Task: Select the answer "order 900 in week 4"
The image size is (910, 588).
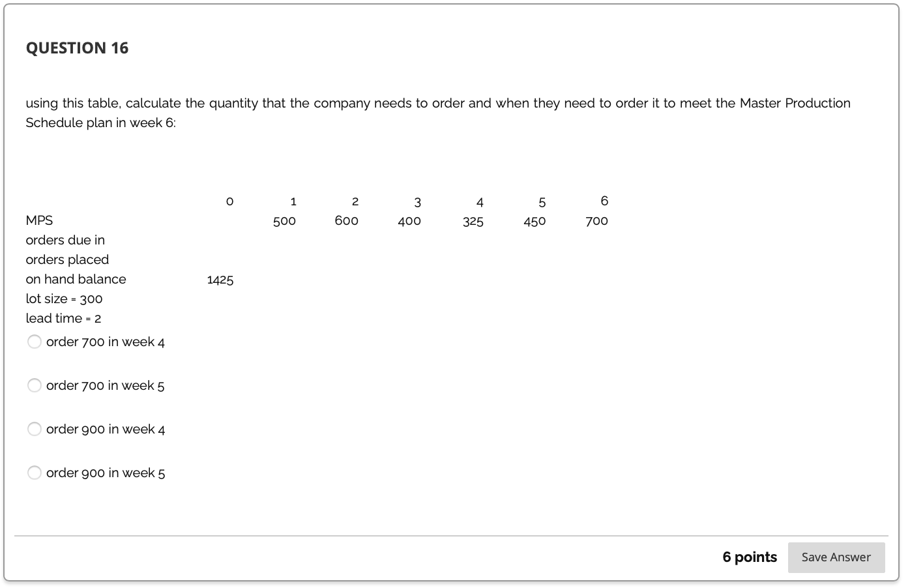Action: 35,429
